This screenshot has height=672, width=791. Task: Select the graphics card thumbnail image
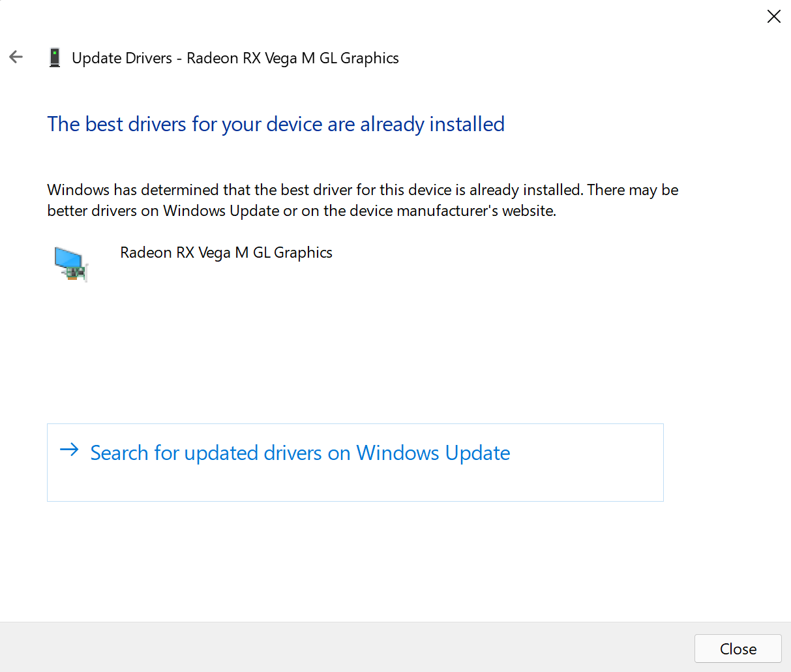(x=71, y=263)
